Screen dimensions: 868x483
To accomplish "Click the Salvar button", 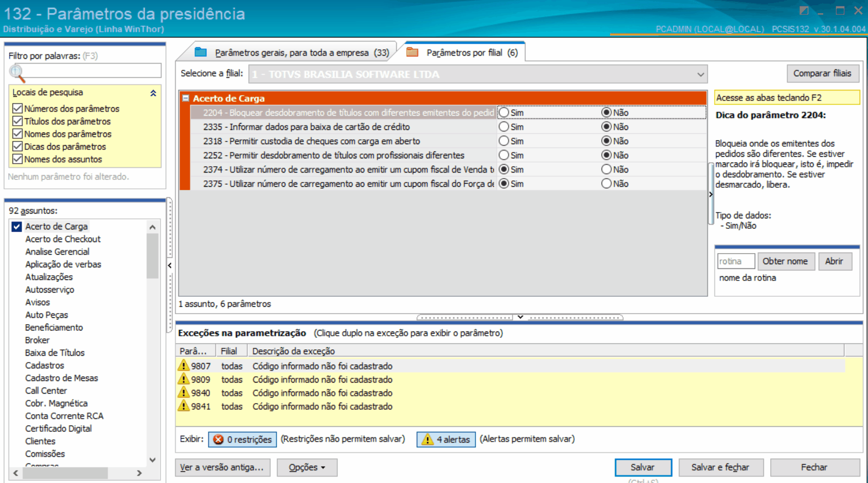I will (x=643, y=467).
